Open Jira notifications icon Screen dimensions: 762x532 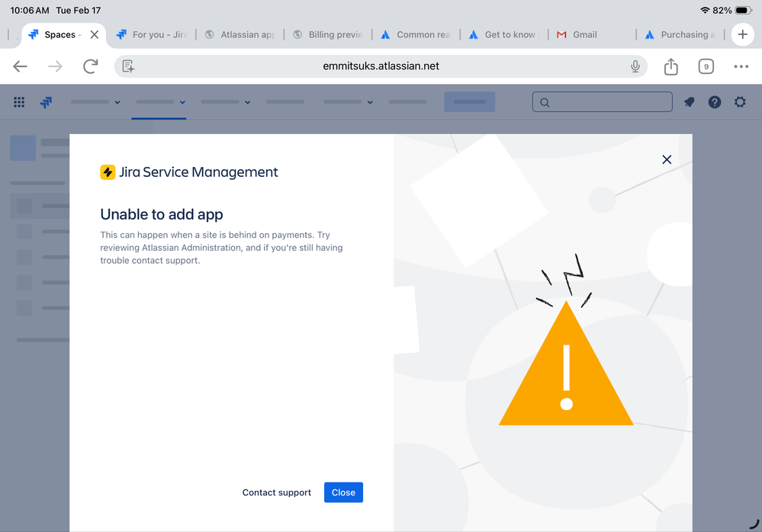[689, 102]
